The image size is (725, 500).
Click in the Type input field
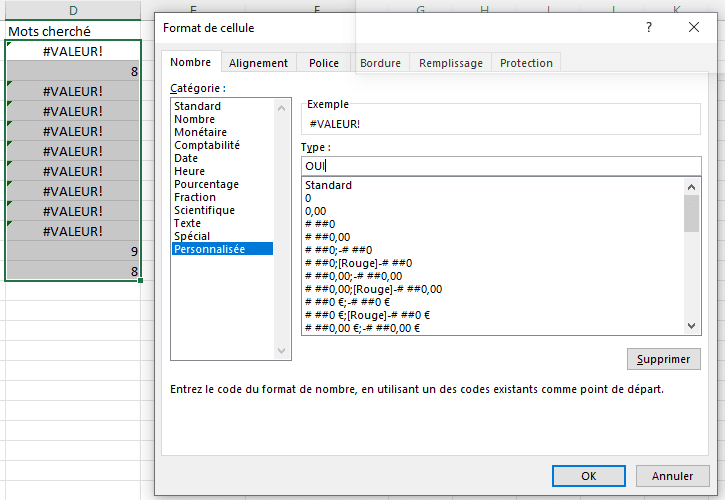pyautogui.click(x=500, y=166)
